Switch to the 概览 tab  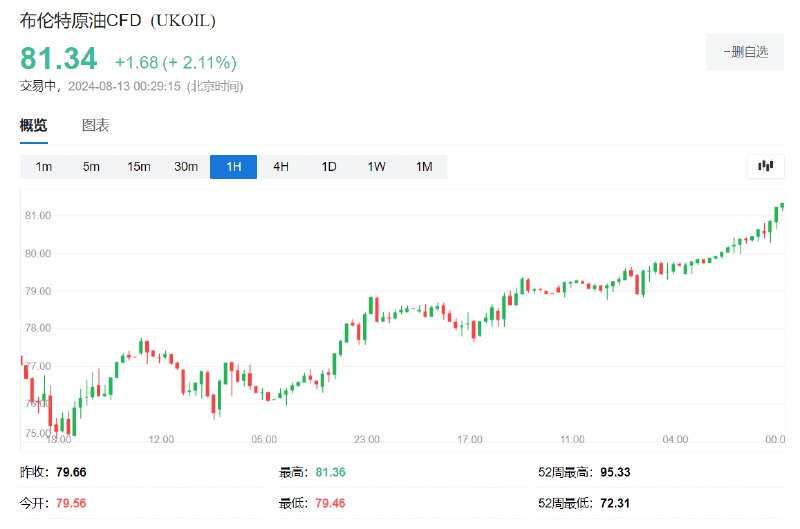pyautogui.click(x=34, y=125)
